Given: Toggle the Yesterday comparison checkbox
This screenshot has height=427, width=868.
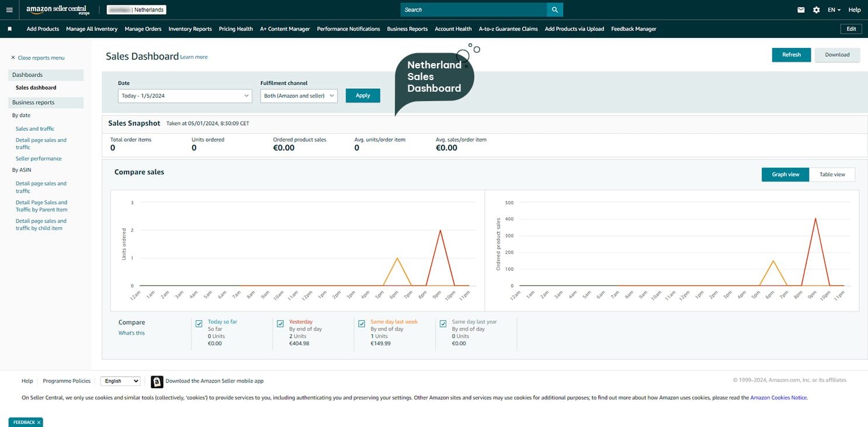Looking at the screenshot, I should (x=280, y=324).
